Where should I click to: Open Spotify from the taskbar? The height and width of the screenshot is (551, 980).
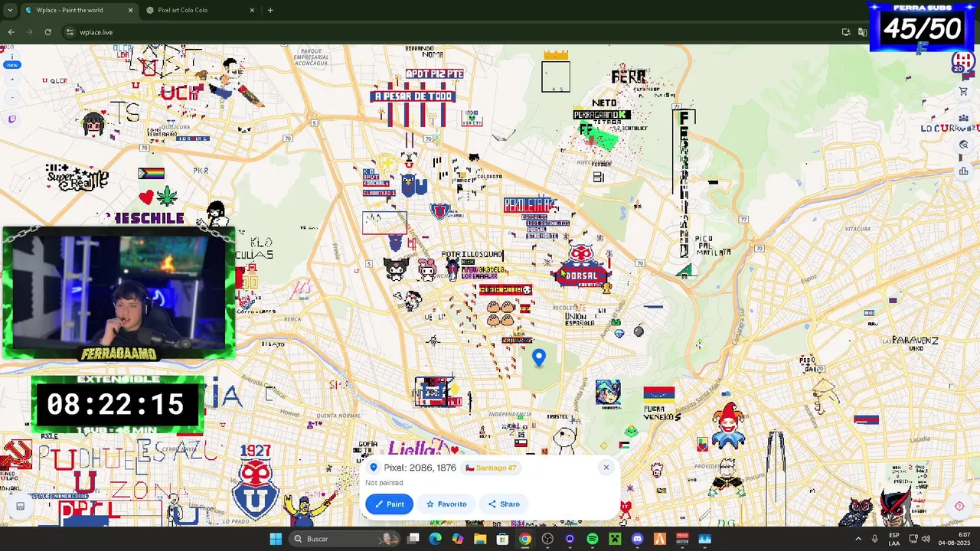pyautogui.click(x=593, y=539)
